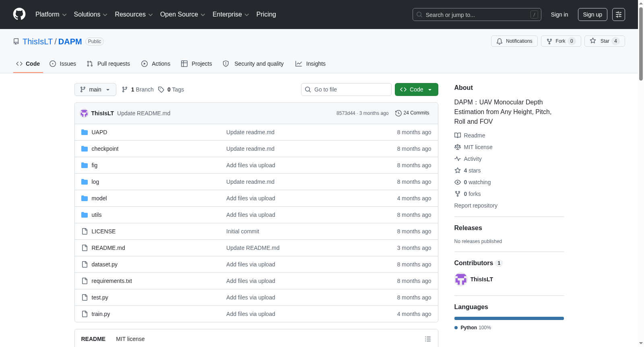Select the README tab below file list
Screen dimensions: 644x347
tap(93, 339)
